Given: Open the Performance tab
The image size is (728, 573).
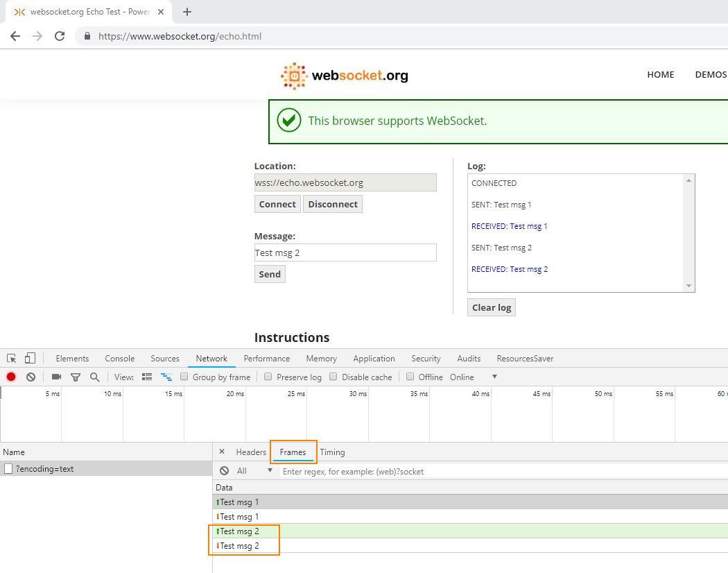Looking at the screenshot, I should [266, 359].
